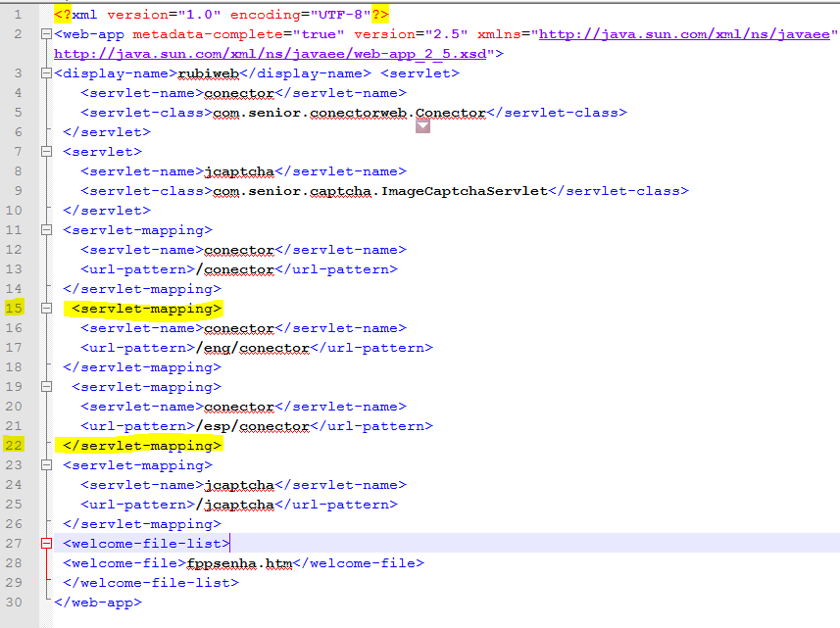
Task: Collapse the servlet-mapping fold on line 23
Action: [47, 465]
